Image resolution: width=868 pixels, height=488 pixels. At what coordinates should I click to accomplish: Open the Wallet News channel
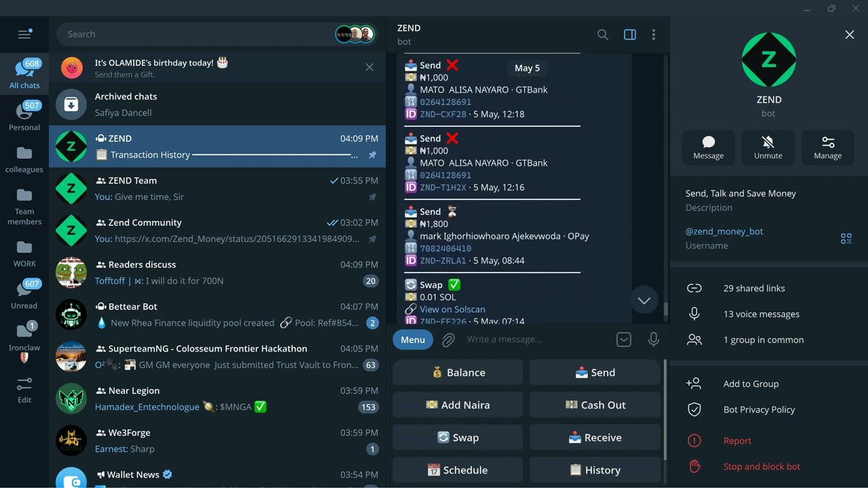[x=217, y=476]
